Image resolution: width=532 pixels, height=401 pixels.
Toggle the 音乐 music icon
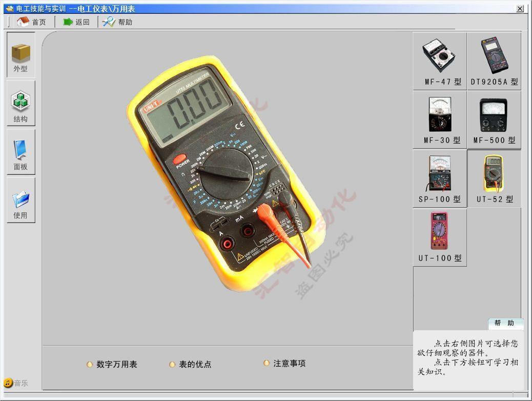[8, 383]
